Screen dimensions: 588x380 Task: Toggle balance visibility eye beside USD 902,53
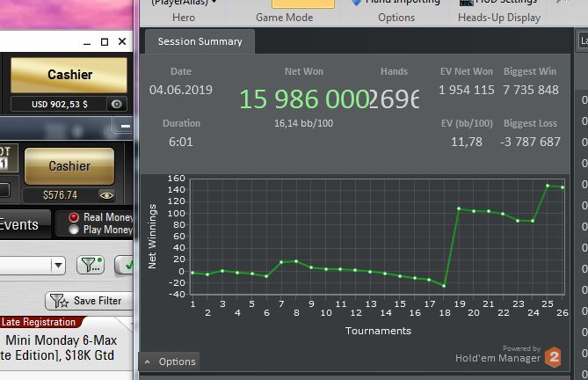coord(117,104)
